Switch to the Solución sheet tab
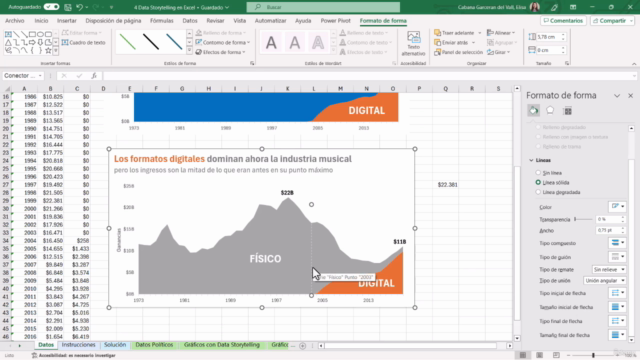 (115, 345)
